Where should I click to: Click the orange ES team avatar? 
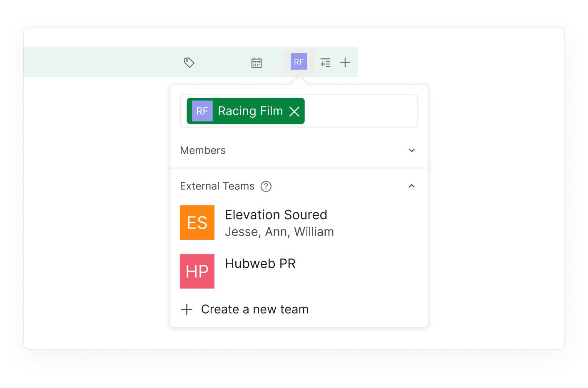197,223
